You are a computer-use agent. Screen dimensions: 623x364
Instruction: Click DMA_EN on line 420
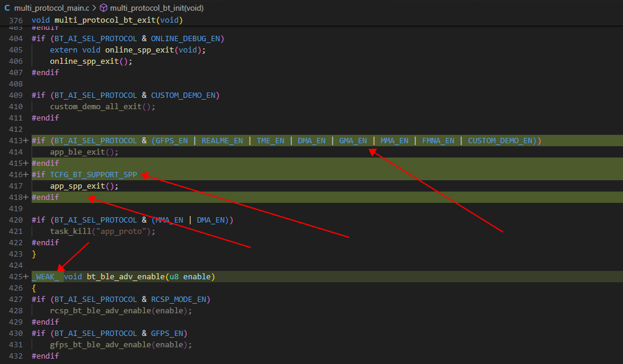[x=211, y=220]
